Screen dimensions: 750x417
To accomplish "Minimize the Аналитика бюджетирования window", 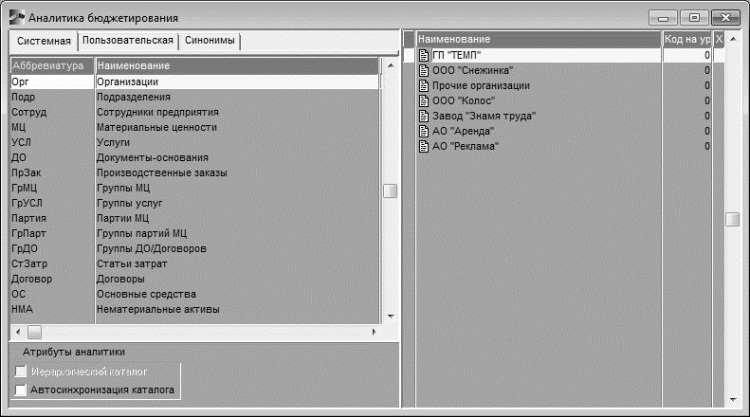I will (663, 18).
